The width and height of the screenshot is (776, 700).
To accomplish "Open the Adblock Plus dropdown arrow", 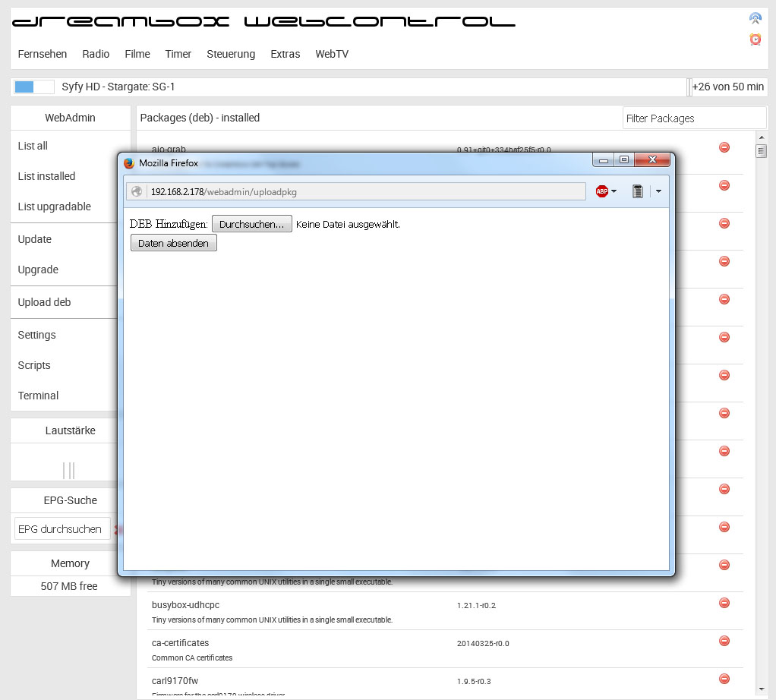I will [614, 191].
